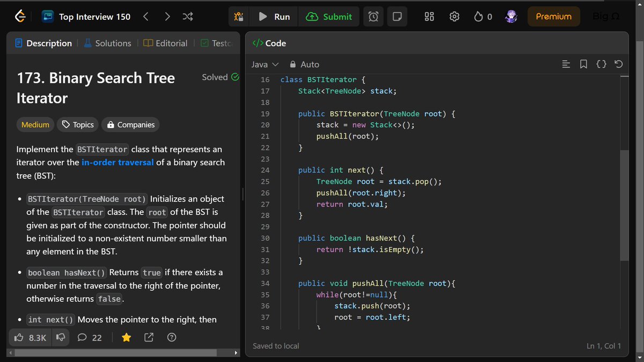Open the 22 comments

[90, 337]
